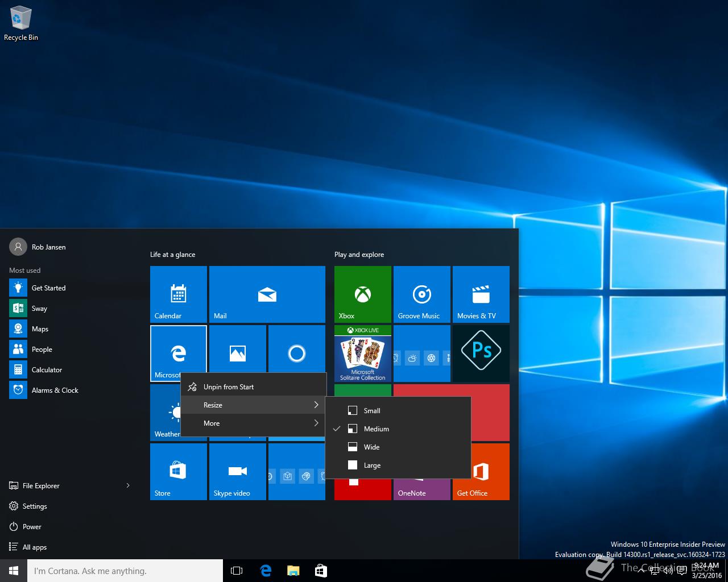728x582 pixels.
Task: Open File Explorer from the taskbar
Action: [x=293, y=571]
